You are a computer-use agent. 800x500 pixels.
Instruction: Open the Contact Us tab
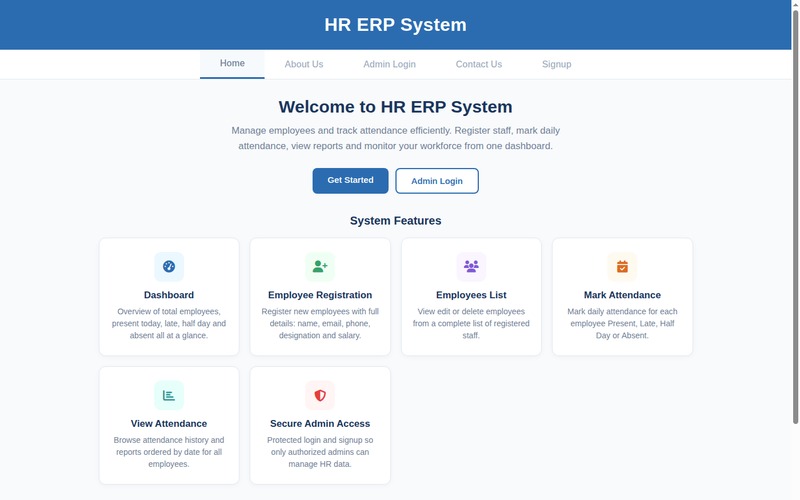(x=479, y=64)
